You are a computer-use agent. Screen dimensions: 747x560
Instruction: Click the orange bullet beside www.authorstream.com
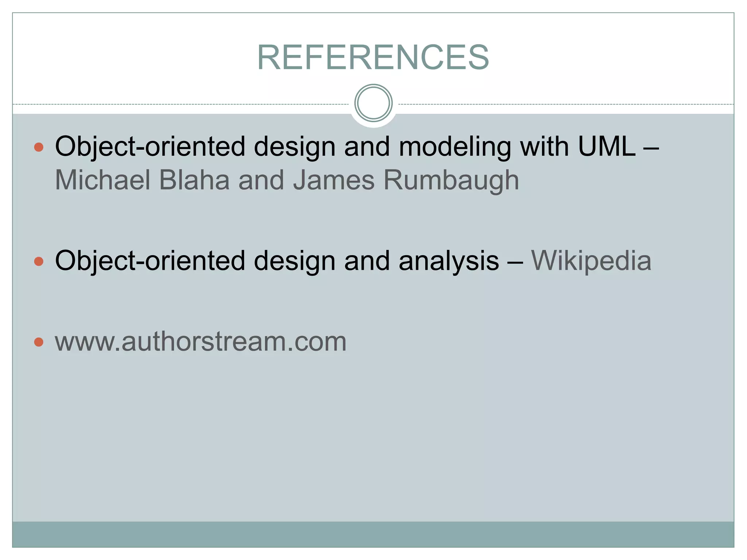click(x=39, y=342)
